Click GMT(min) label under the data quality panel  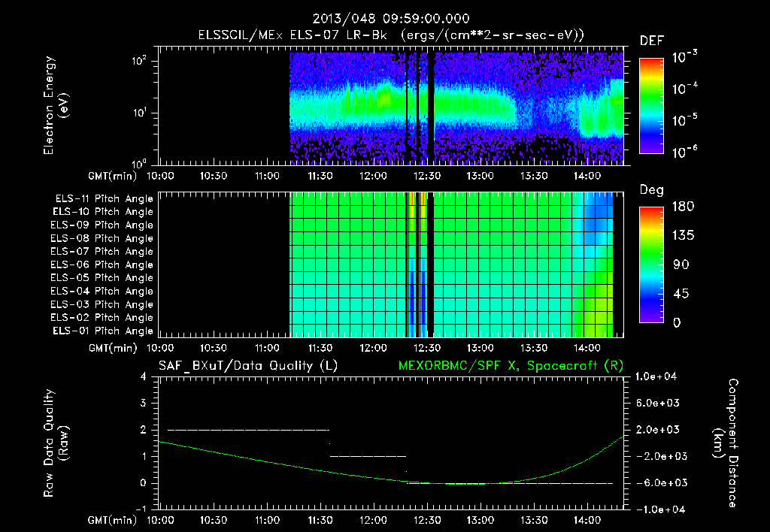tap(113, 520)
